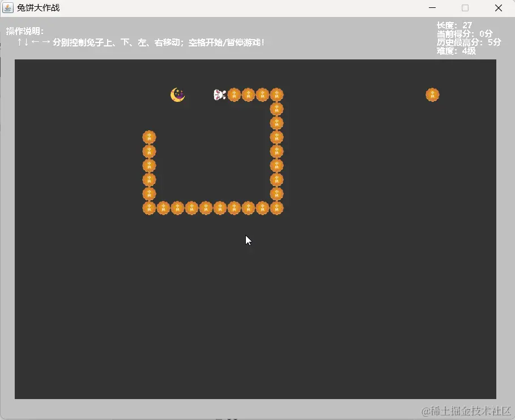Click the Java coffee cup title bar icon
The image size is (515, 420).
click(7, 7)
